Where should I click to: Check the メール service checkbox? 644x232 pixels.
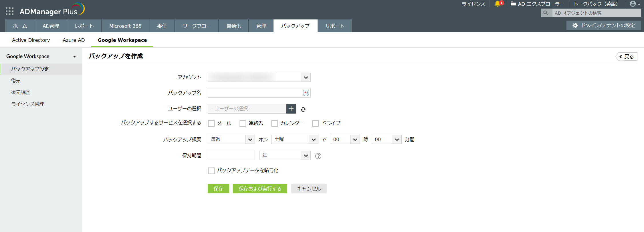211,123
